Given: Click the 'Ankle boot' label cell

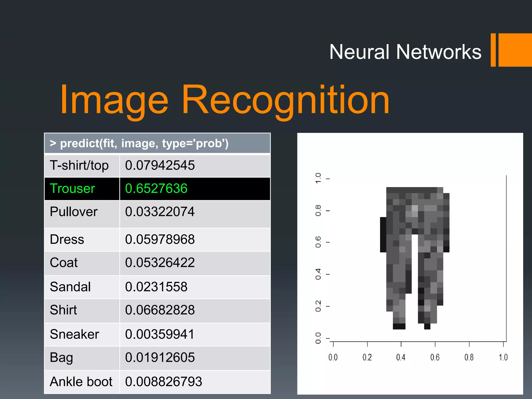Looking at the screenshot, I should [82, 382].
